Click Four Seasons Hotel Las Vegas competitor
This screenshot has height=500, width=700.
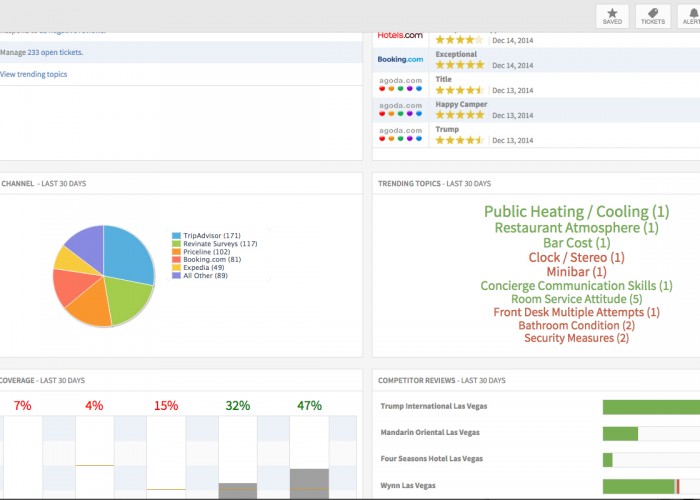click(x=432, y=458)
